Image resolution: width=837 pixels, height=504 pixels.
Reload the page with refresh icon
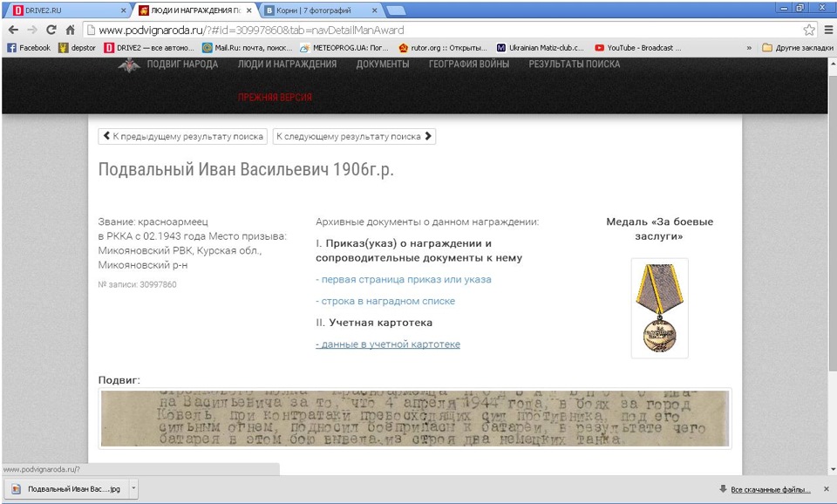coord(51,30)
